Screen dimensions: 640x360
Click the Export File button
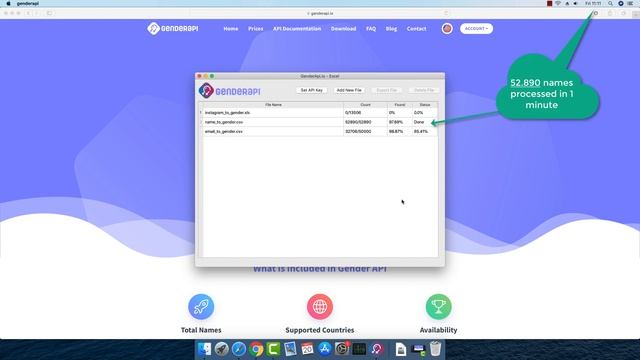(x=387, y=90)
